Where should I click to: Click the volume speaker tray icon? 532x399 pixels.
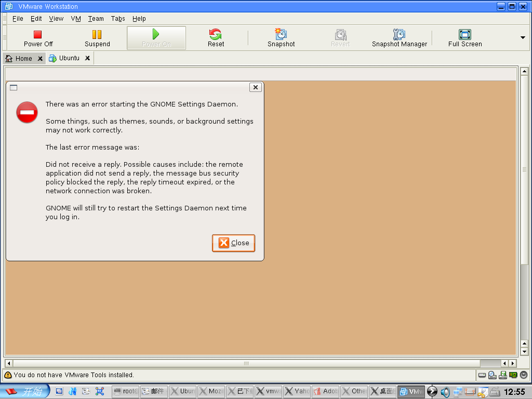[x=445, y=392]
